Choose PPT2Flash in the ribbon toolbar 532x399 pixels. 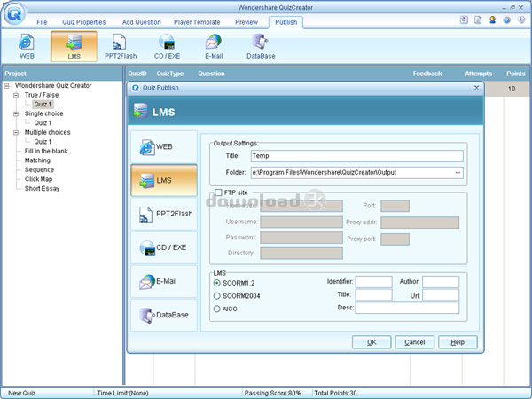[x=121, y=46]
